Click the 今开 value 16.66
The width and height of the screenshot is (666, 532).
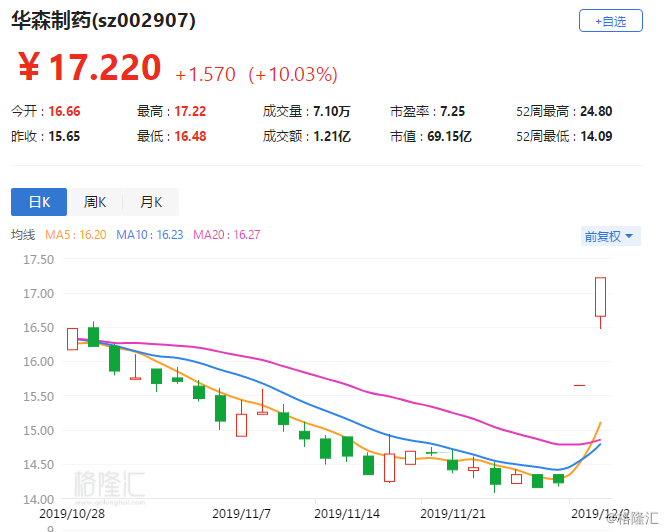tap(64, 111)
